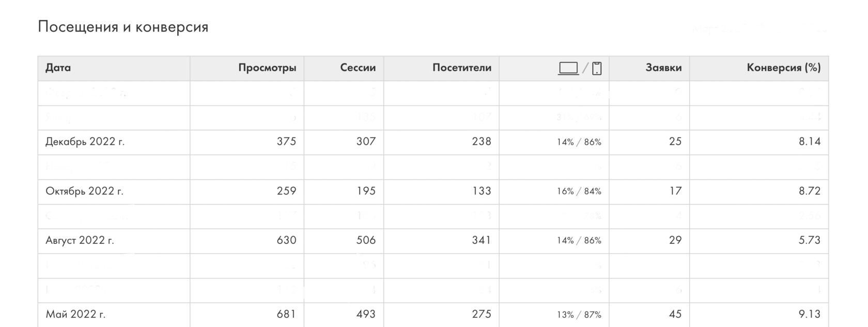The image size is (868, 327).
Task: Select the Август 2022 г. row
Action: point(80,241)
